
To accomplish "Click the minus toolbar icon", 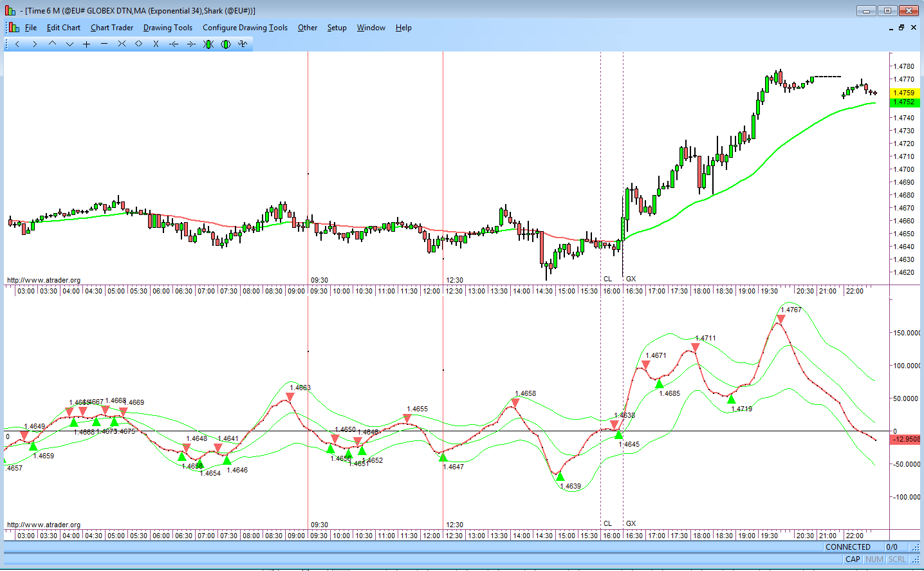I will coord(104,44).
